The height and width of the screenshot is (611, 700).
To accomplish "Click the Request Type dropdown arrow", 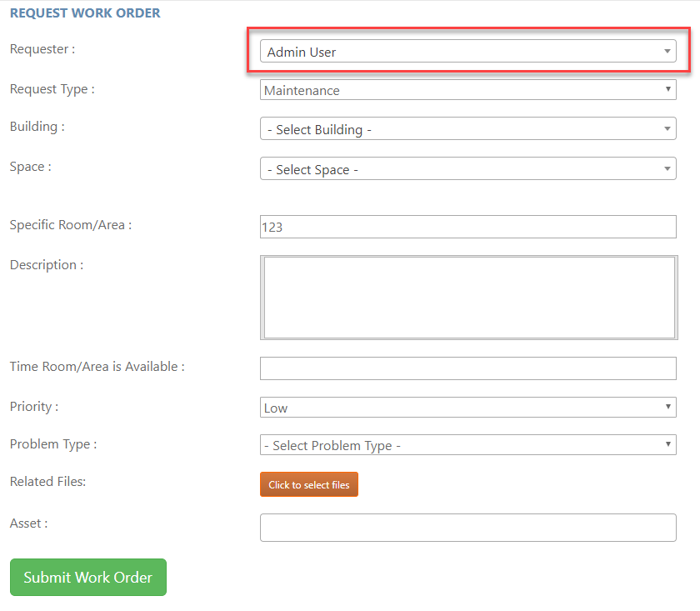I will [x=668, y=90].
